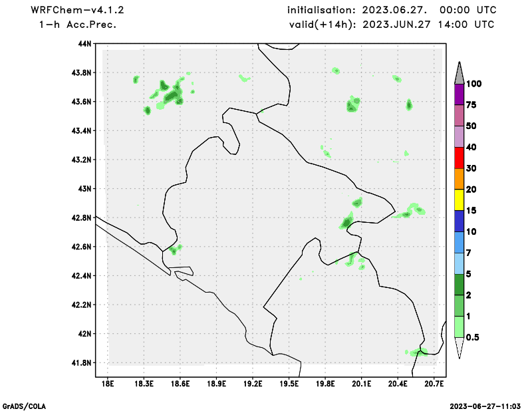Click the medium blue 7-10 color band
Viewport: 532px width, 411px height.
(459, 242)
